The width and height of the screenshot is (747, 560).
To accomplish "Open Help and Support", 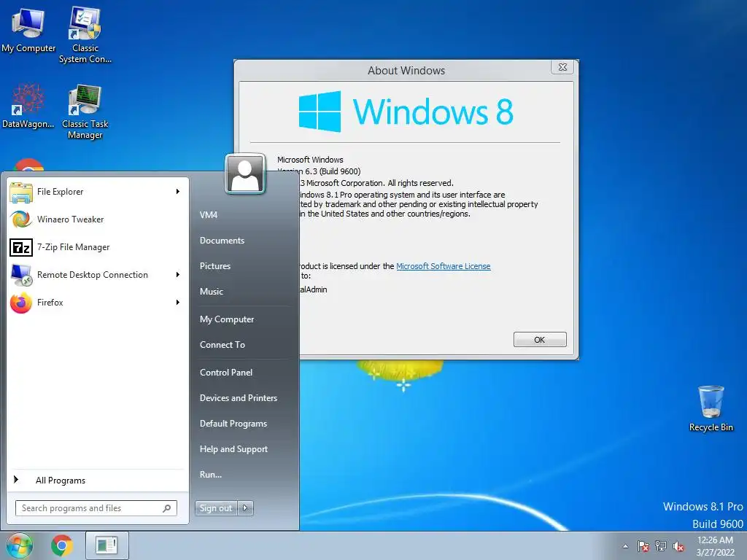I will click(233, 449).
